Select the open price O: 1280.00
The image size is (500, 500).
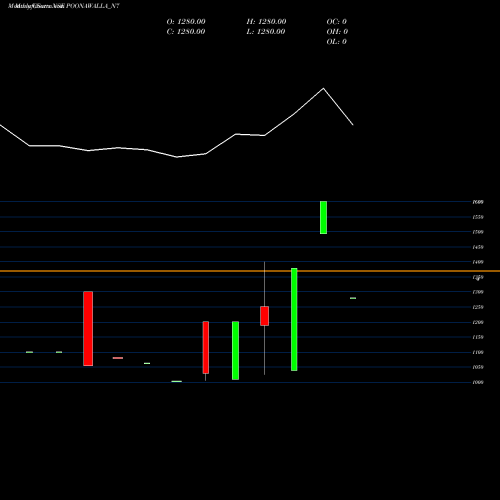[186, 22]
